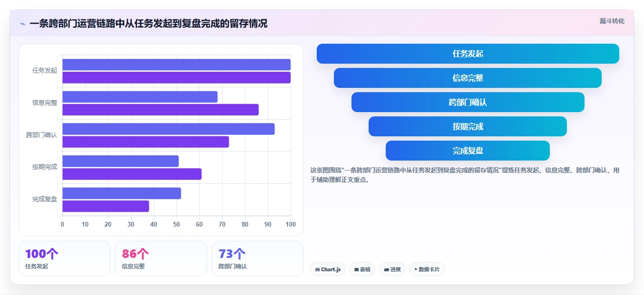644x295 pixels.
Task: Click the 信息完整 y-axis label of the chart
Action: pos(45,103)
